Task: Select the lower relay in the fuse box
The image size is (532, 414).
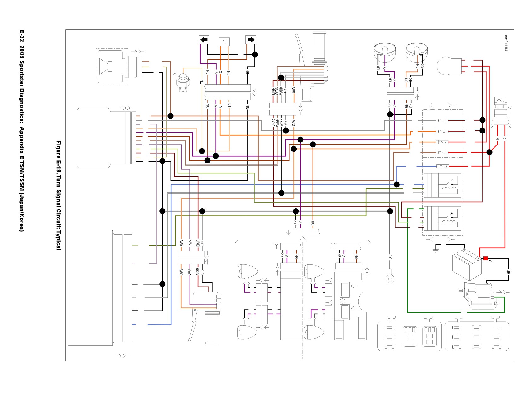Action: [x=442, y=218]
